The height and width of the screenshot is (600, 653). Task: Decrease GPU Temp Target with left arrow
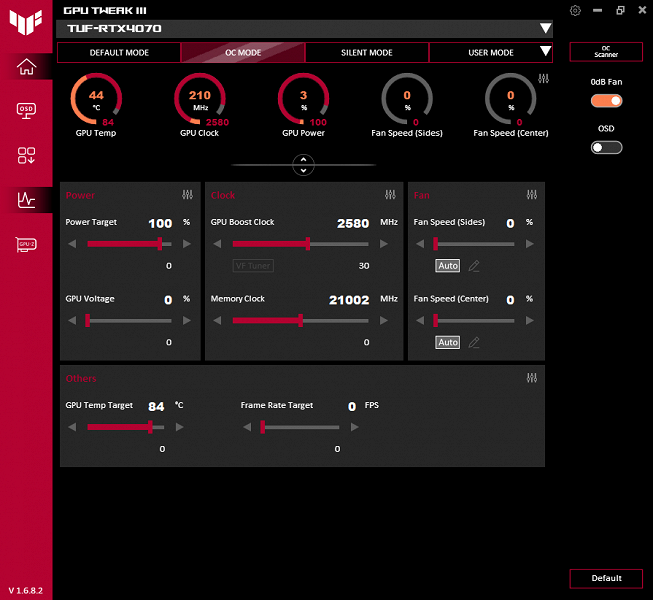click(x=72, y=427)
